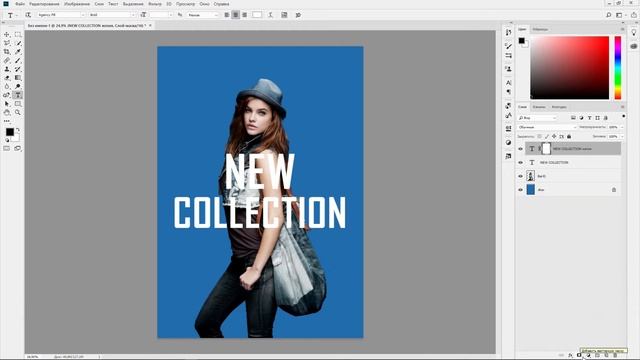Select the Path Selection tool
Viewport: 640px width, 360px height.
(x=7, y=104)
